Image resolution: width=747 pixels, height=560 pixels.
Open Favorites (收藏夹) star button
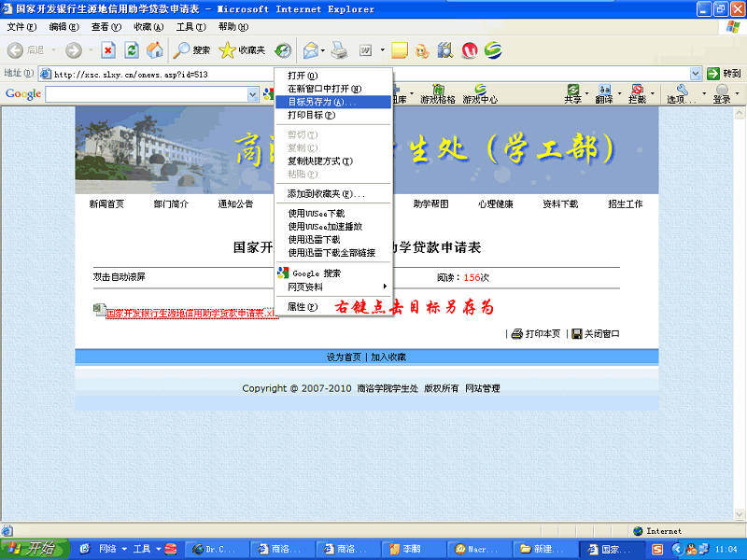242,50
